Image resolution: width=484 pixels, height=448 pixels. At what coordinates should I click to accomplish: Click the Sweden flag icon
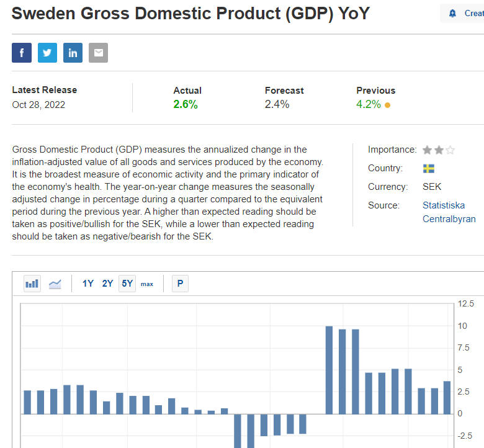tap(428, 168)
